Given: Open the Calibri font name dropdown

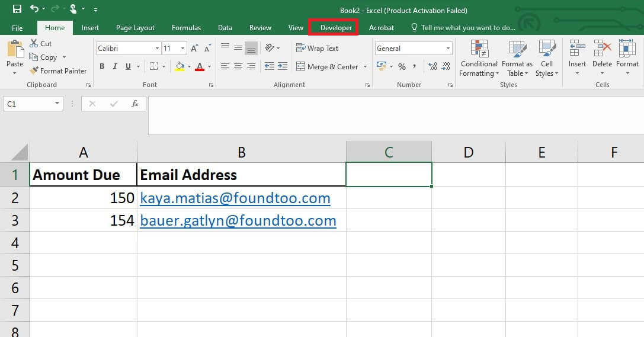Looking at the screenshot, I should point(157,49).
